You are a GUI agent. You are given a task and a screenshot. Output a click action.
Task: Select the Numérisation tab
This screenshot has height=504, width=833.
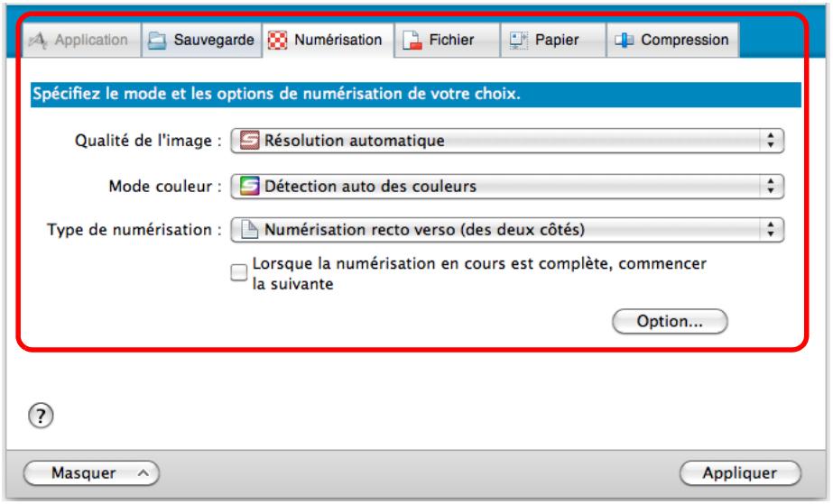coord(328,40)
